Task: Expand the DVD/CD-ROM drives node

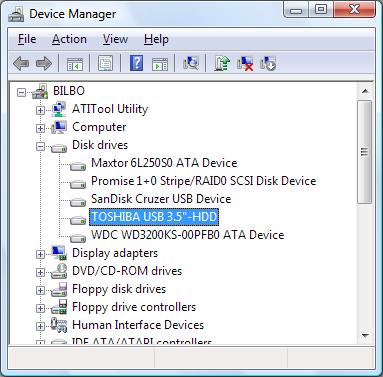Action: point(40,272)
